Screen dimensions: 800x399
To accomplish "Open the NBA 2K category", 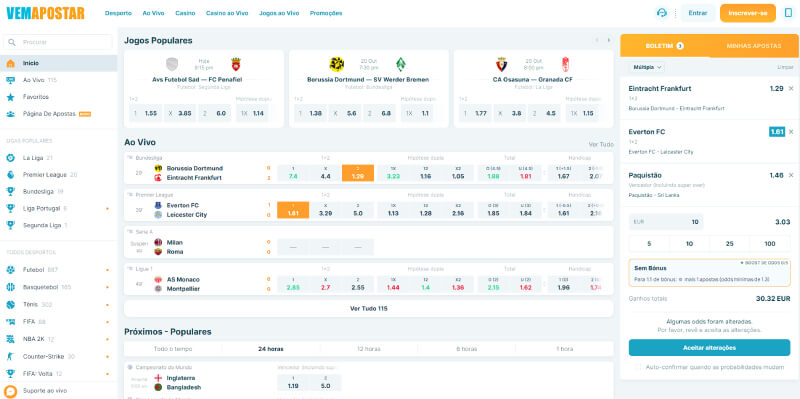I will 59,339.
